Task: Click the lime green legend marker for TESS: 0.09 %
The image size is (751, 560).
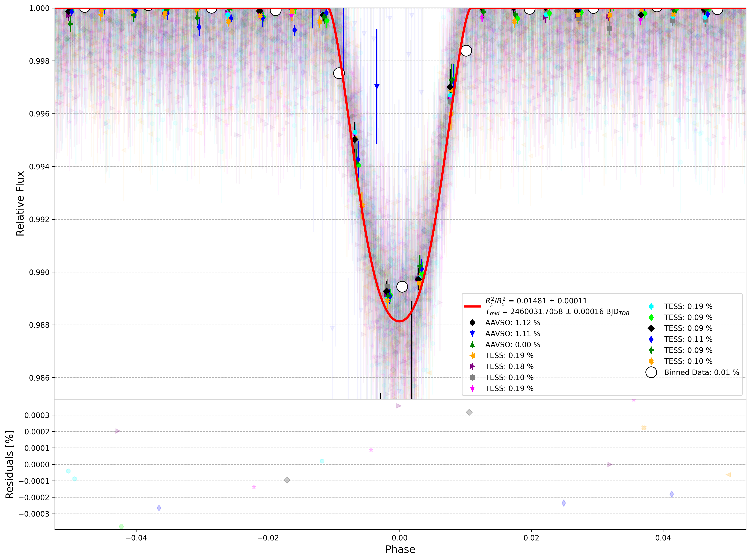Action: pos(651,318)
